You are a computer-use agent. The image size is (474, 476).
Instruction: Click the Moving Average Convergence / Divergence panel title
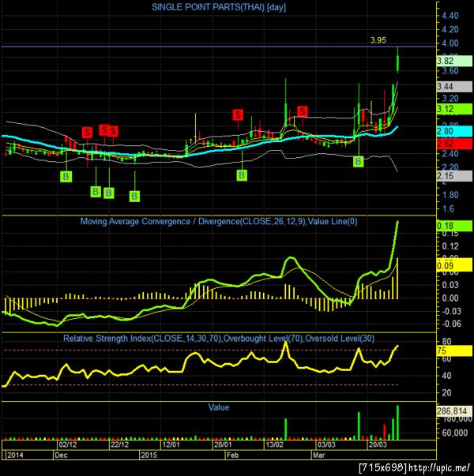pos(219,221)
